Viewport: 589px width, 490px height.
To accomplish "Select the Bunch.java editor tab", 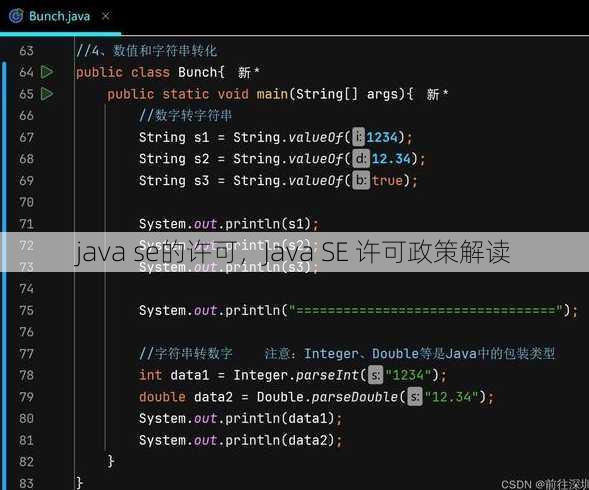I will [59, 16].
